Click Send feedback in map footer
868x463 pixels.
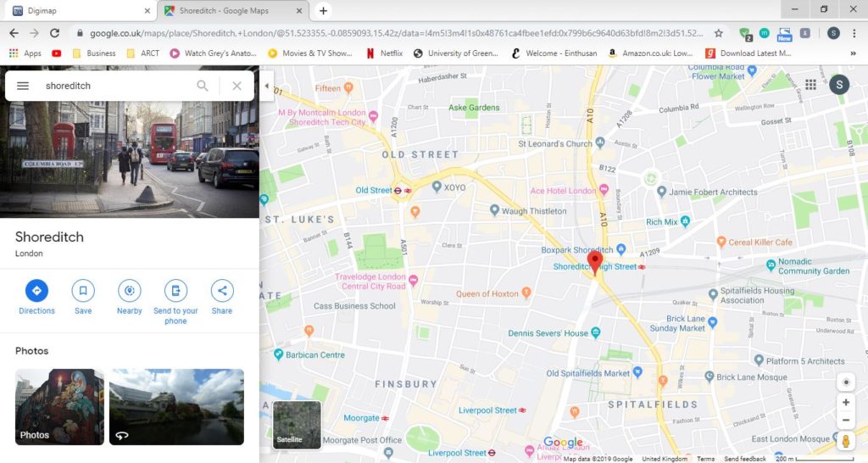coord(744,459)
